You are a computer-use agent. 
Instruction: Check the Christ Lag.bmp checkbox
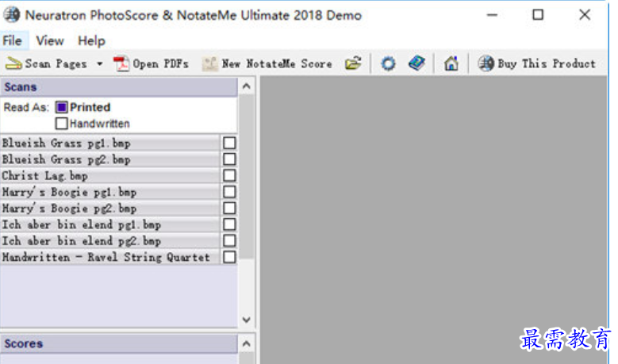[x=229, y=175]
